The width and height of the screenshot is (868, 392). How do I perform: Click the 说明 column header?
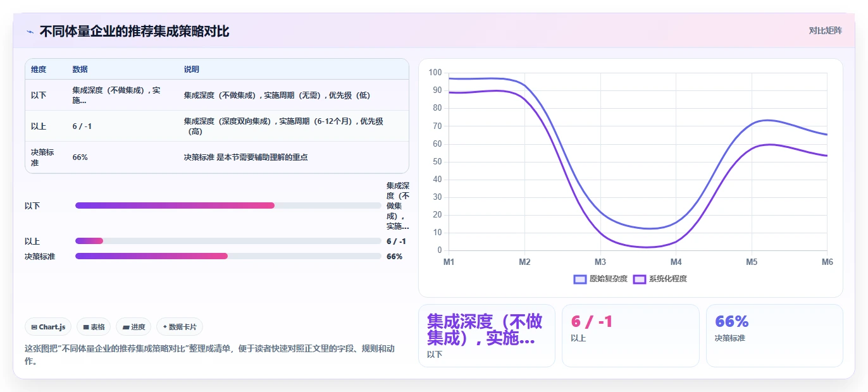192,69
